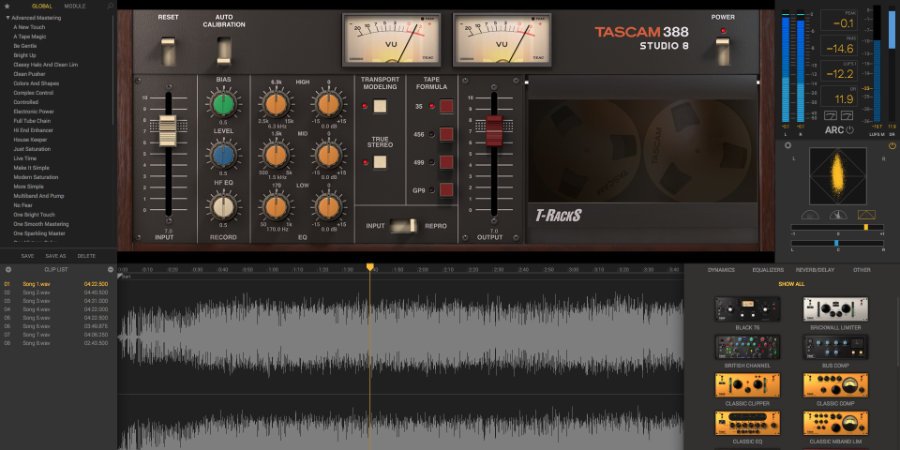The height and width of the screenshot is (450, 900).
Task: Select Song 1.wav in the clip list
Action: coord(56,284)
